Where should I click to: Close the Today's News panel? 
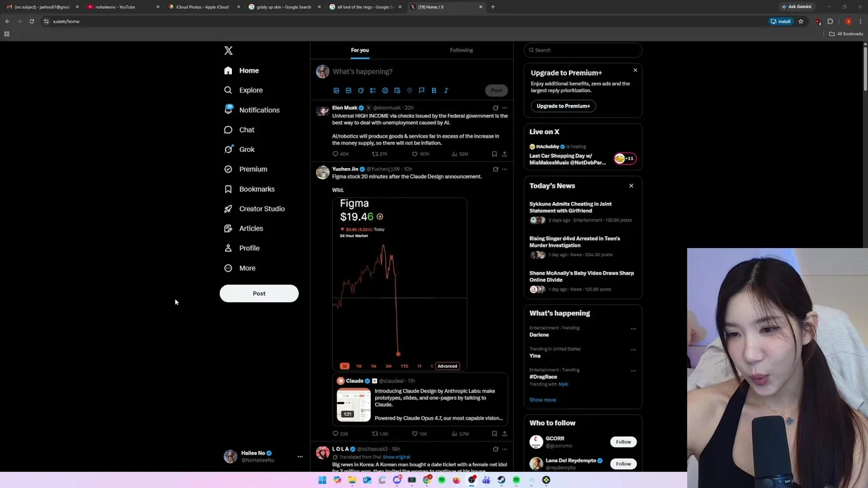pos(631,186)
